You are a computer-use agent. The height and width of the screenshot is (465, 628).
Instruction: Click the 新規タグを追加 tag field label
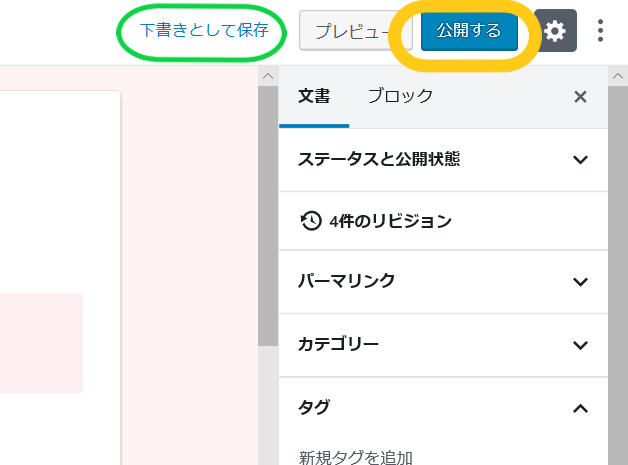(356, 457)
